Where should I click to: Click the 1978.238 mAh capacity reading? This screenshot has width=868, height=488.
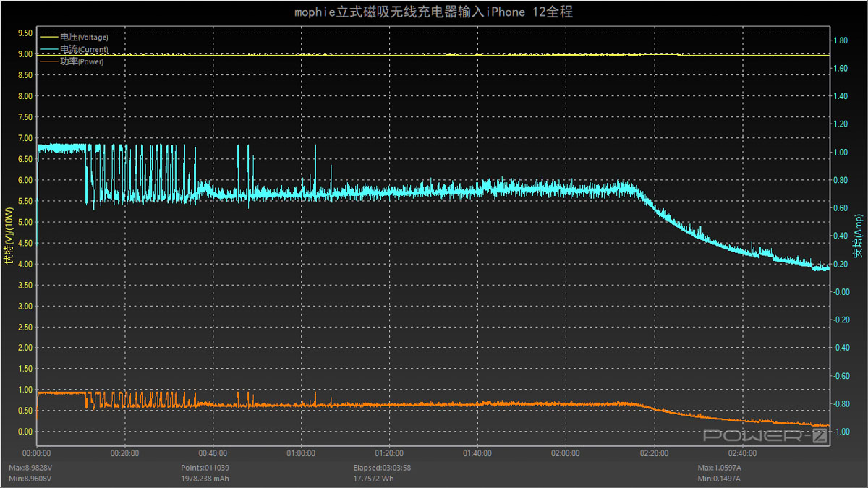click(x=205, y=478)
